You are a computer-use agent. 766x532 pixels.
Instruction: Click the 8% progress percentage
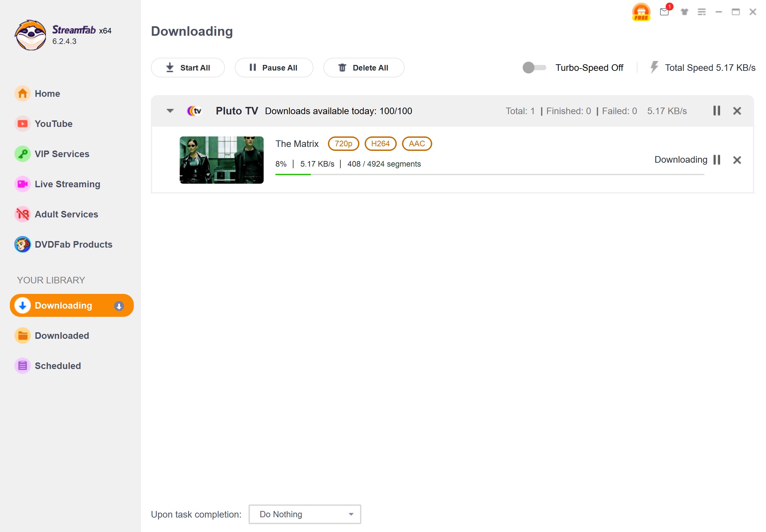(281, 164)
